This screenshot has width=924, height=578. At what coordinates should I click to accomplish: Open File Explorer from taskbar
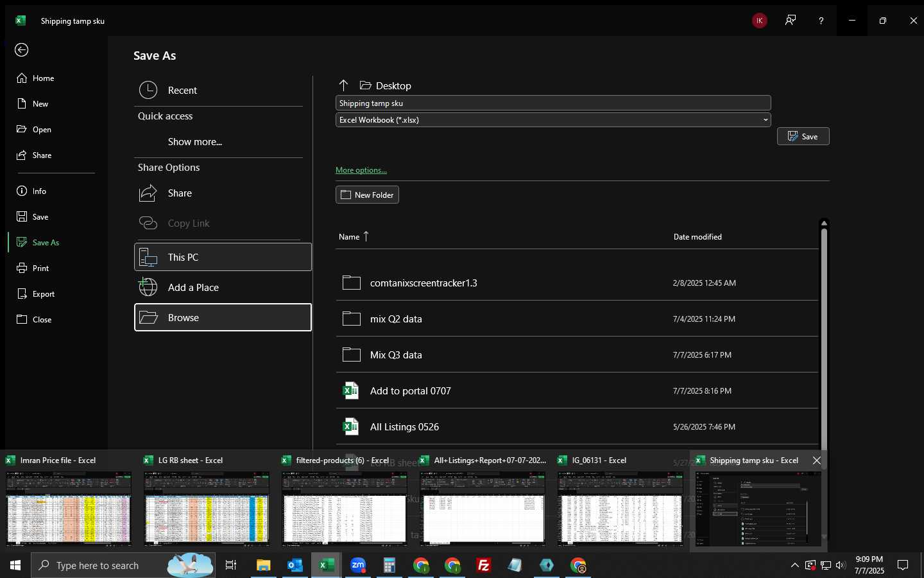pyautogui.click(x=263, y=565)
